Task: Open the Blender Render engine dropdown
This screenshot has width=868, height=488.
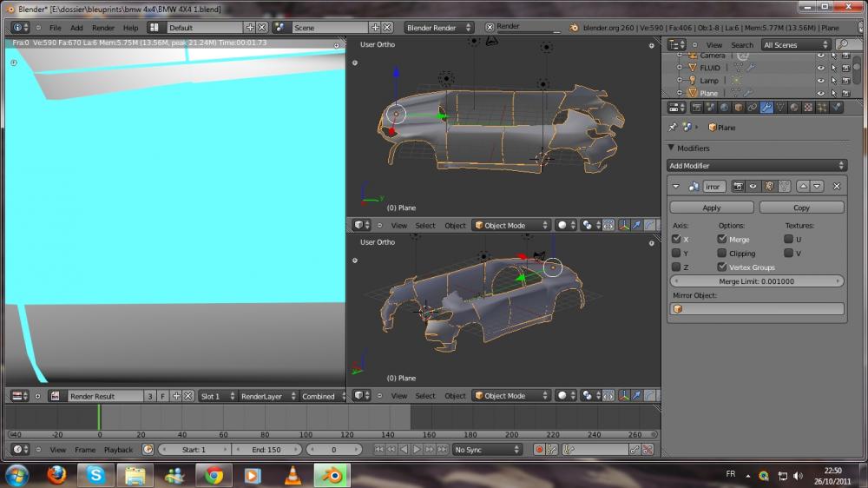Action: click(x=439, y=28)
